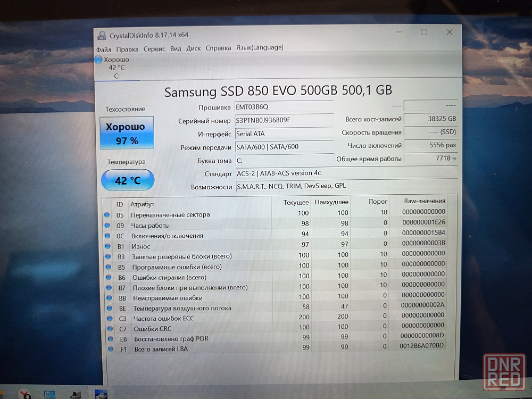532x399 pixels.
Task: Click the model title Samsung SSD 850 EVO
Action: coord(278,91)
